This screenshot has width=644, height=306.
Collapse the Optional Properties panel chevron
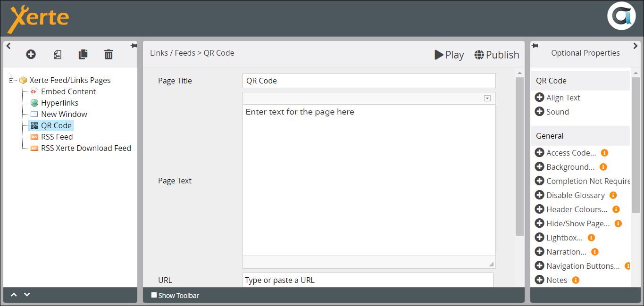pos(635,46)
